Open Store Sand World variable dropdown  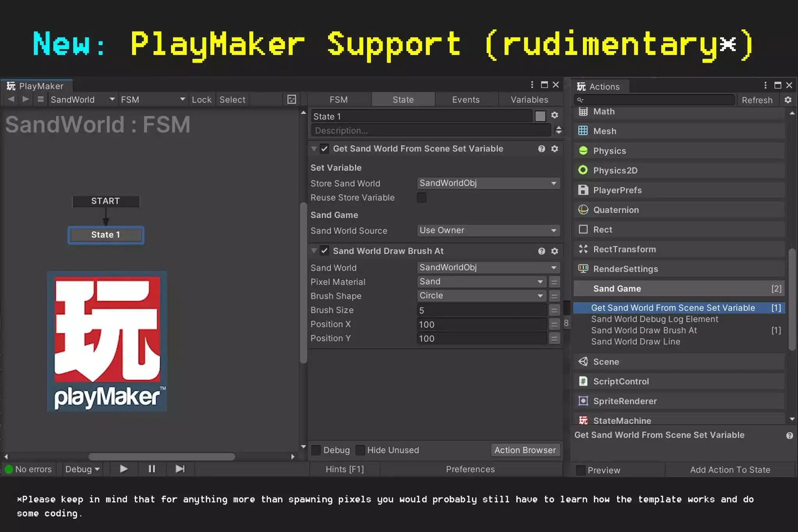pyautogui.click(x=488, y=183)
